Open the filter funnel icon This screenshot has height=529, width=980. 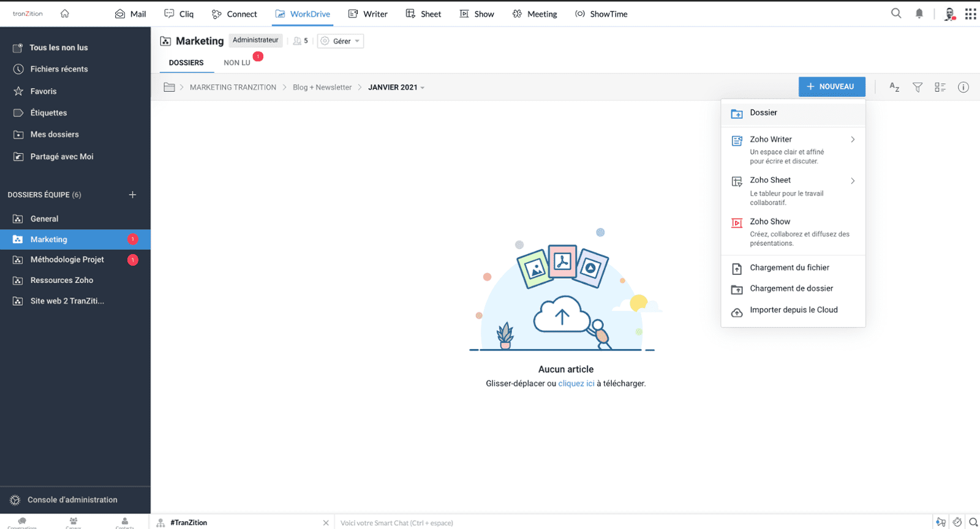(918, 87)
